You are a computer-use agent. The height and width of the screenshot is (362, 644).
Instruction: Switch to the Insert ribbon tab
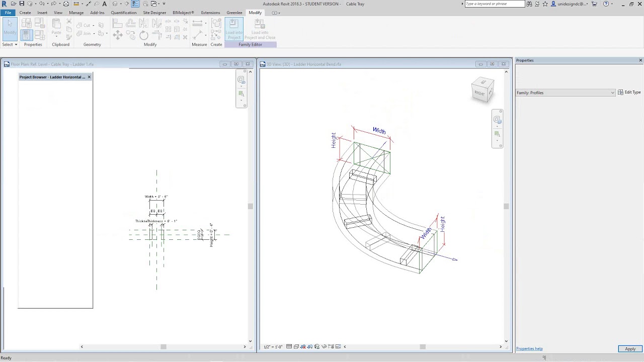[42, 13]
